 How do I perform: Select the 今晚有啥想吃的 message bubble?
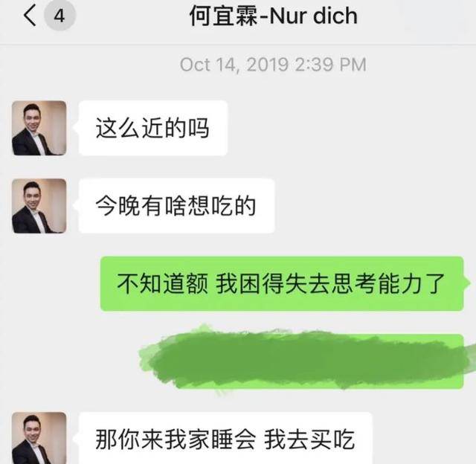point(177,206)
